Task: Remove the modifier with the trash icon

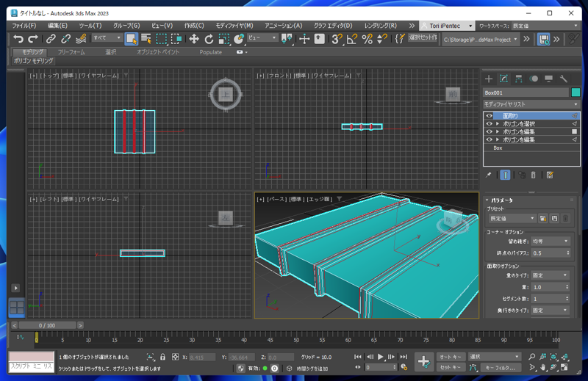Action: (534, 175)
